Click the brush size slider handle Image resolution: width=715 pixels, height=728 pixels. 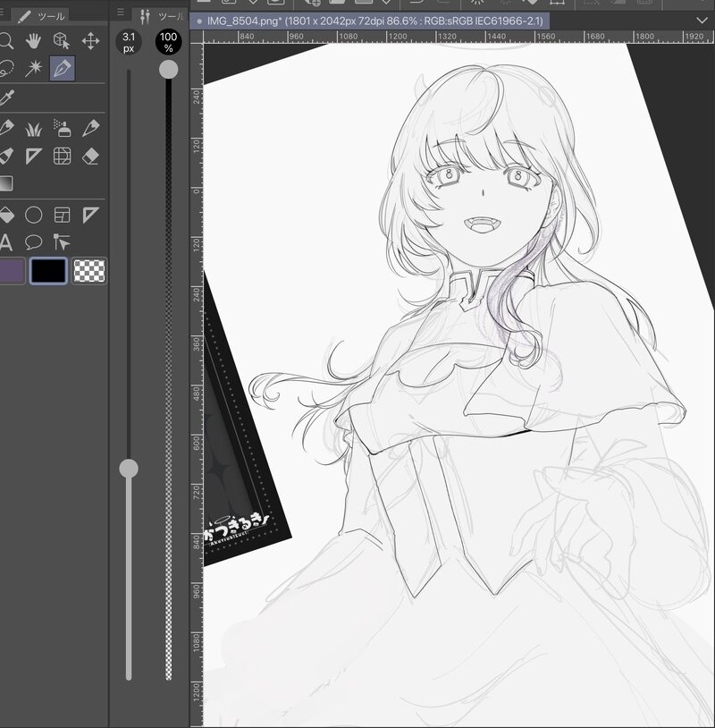pyautogui.click(x=129, y=469)
